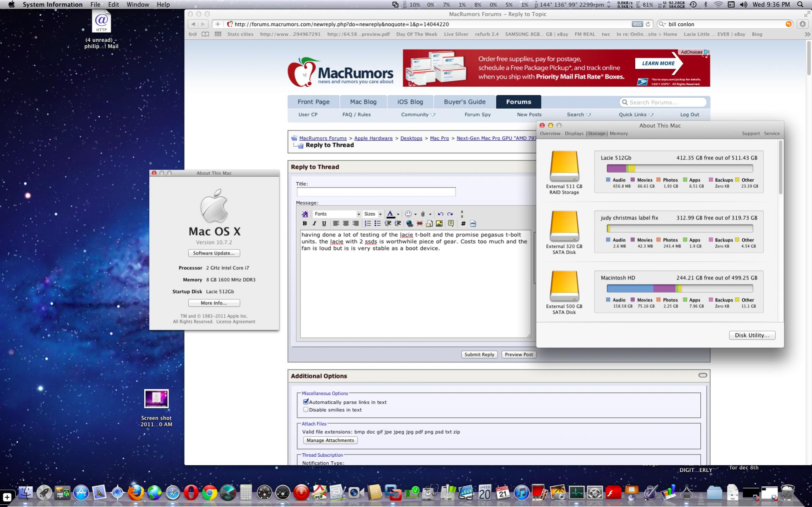This screenshot has width=812, height=507.
Task: Insert an unordered bullet list
Action: (377, 223)
